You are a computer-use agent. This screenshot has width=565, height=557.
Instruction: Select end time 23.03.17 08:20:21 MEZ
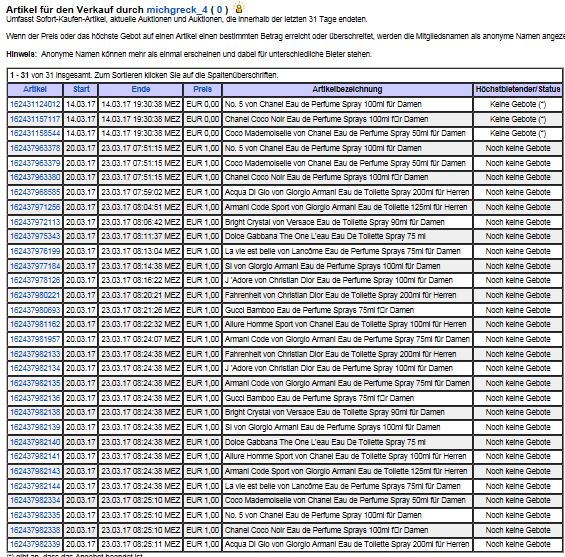[141, 295]
